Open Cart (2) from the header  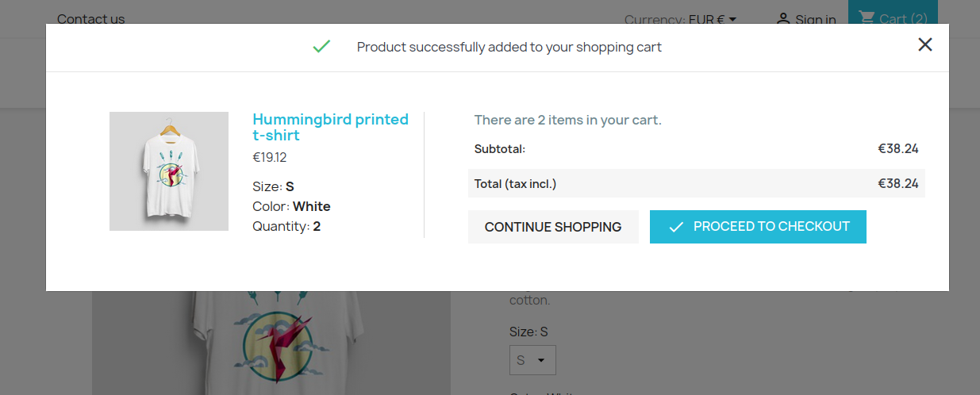click(893, 18)
